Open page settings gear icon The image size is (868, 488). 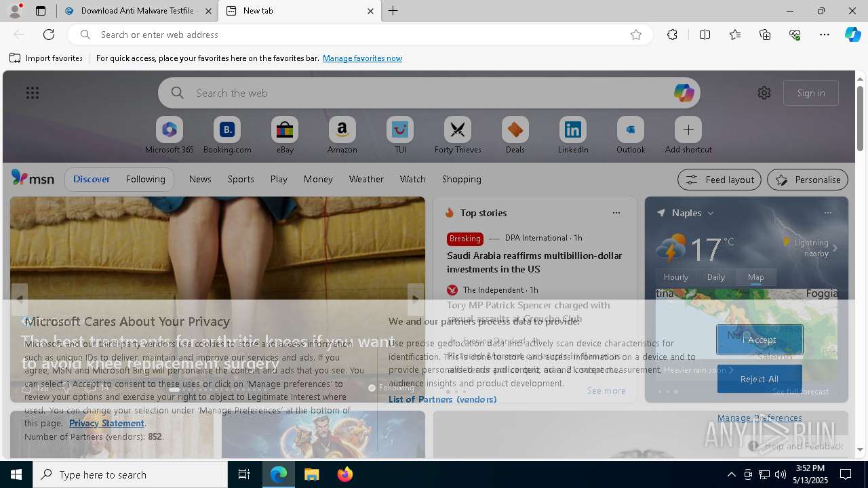764,93
